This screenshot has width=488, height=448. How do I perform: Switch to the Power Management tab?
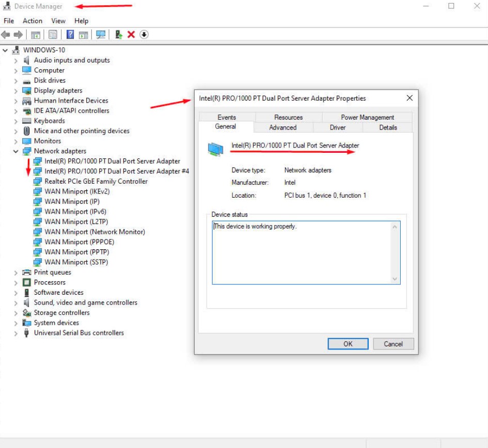tap(367, 117)
